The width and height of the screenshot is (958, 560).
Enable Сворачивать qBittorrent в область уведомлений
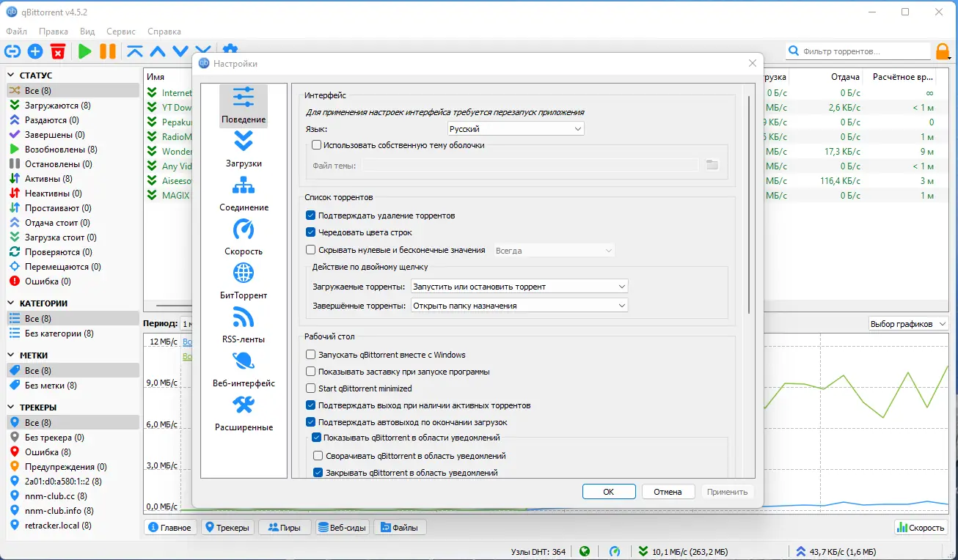coord(318,456)
